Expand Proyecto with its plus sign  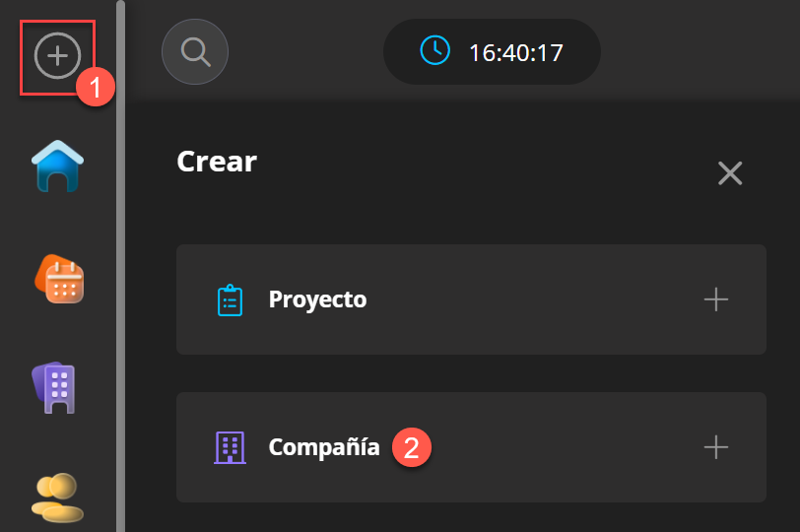coord(716,299)
